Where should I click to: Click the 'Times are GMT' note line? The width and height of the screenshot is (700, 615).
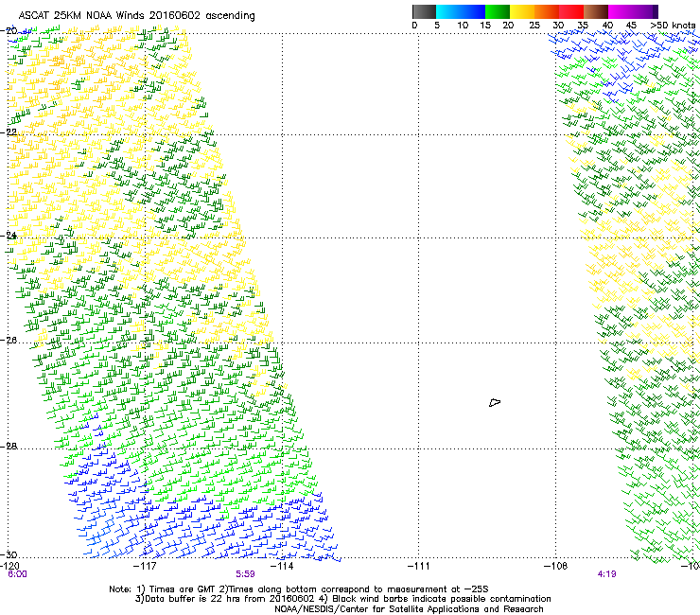(299, 589)
